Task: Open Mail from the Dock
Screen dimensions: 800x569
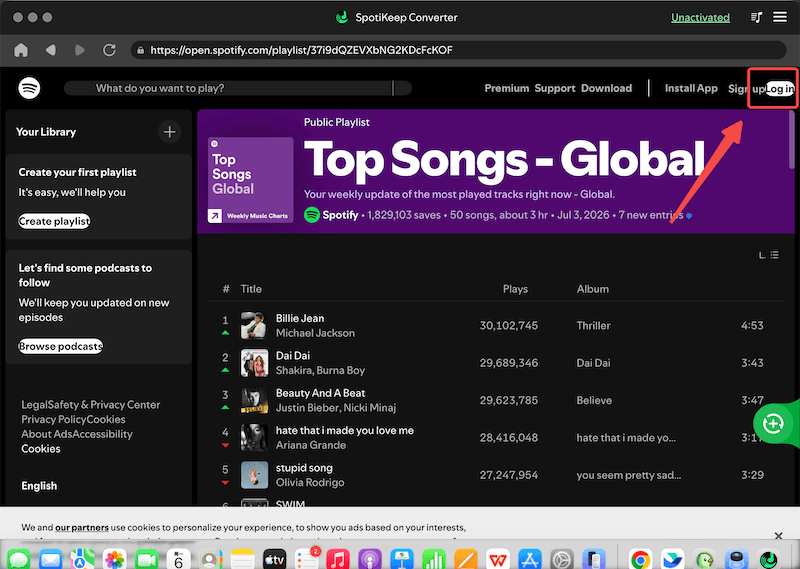Action: [x=51, y=560]
